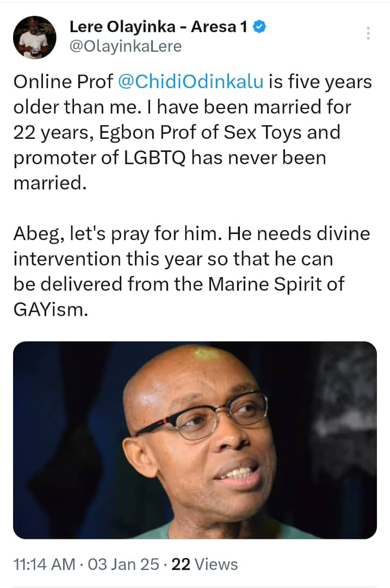
Task: Click the @ChidiOdinkalu mention link
Action: [191, 82]
